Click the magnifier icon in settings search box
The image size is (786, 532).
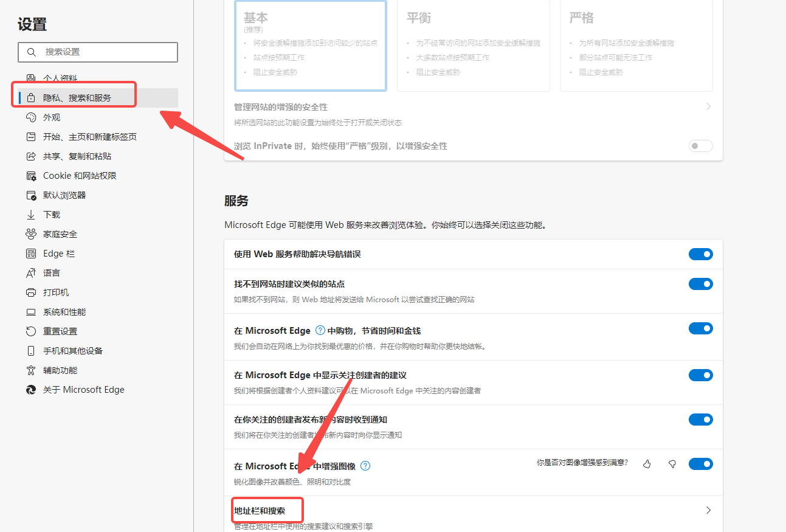[30, 52]
